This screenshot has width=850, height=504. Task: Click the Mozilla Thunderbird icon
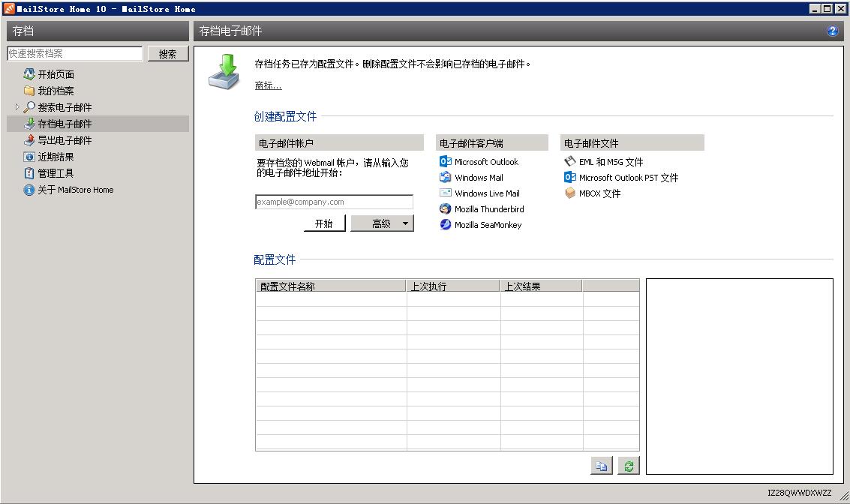point(446,208)
